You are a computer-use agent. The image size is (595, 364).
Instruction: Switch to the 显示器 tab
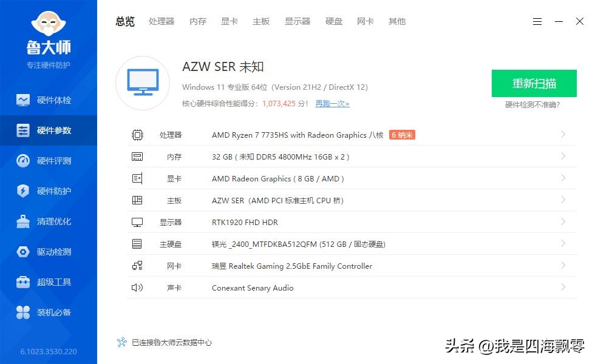(x=297, y=21)
